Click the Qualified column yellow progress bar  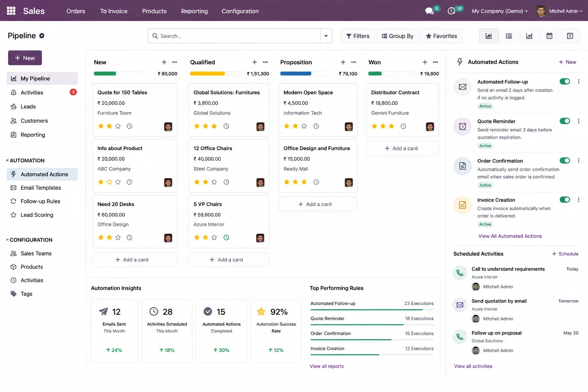point(207,73)
